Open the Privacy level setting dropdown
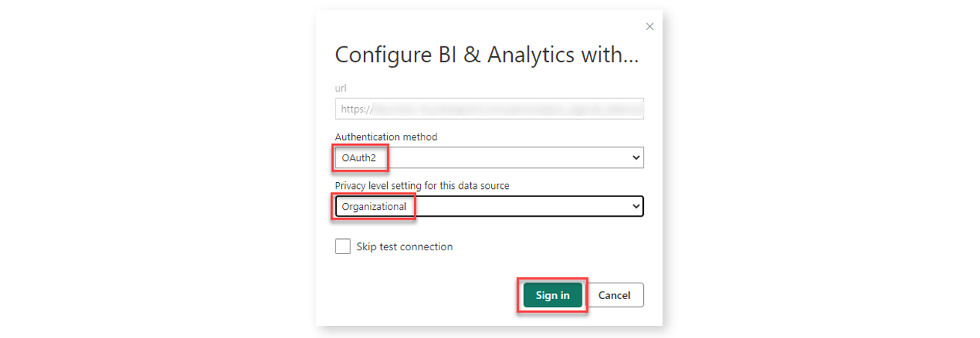Viewport: 980px width, 338px height. [490, 206]
